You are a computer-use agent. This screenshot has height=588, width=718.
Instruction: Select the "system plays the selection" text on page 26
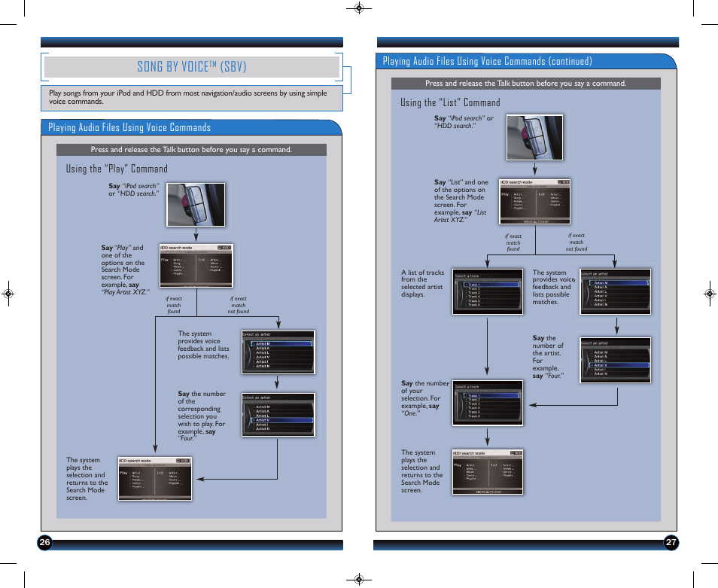point(87,479)
